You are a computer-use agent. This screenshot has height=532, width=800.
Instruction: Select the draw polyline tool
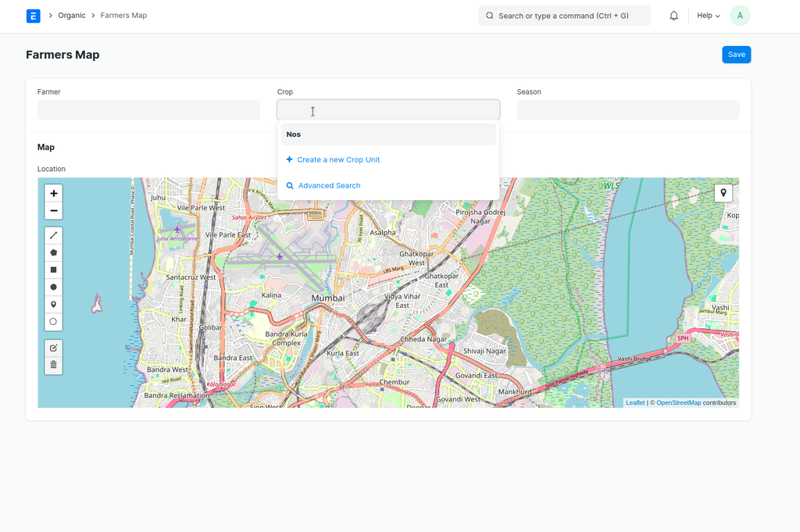pyautogui.click(x=53, y=235)
